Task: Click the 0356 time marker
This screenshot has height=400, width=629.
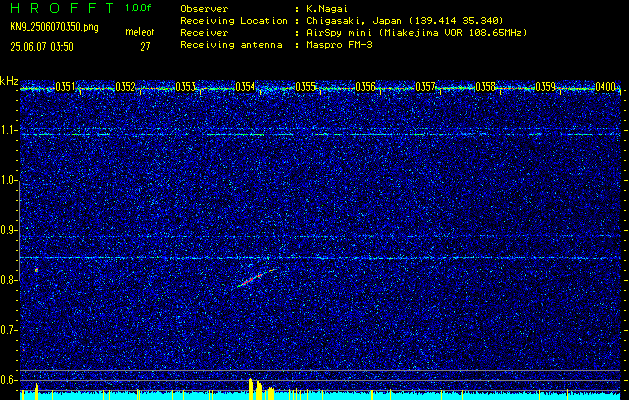Action: (365, 87)
